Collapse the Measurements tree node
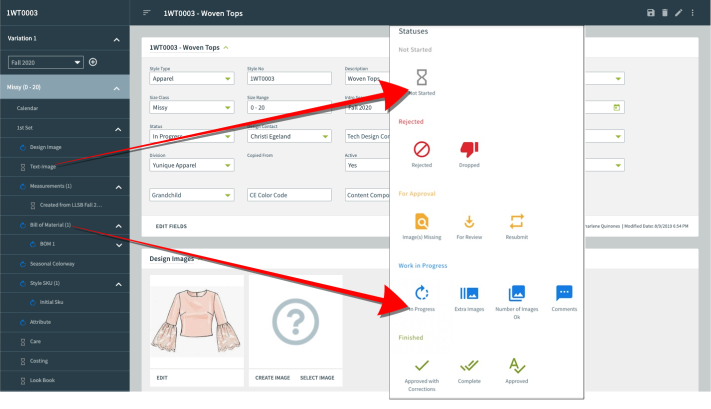Viewport: 711px width, 409px height. click(117, 186)
